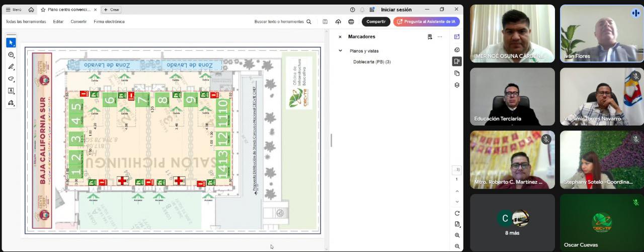644x252 pixels.
Task: Star the Plano centro convenciones tab
Action: [x=43, y=10]
